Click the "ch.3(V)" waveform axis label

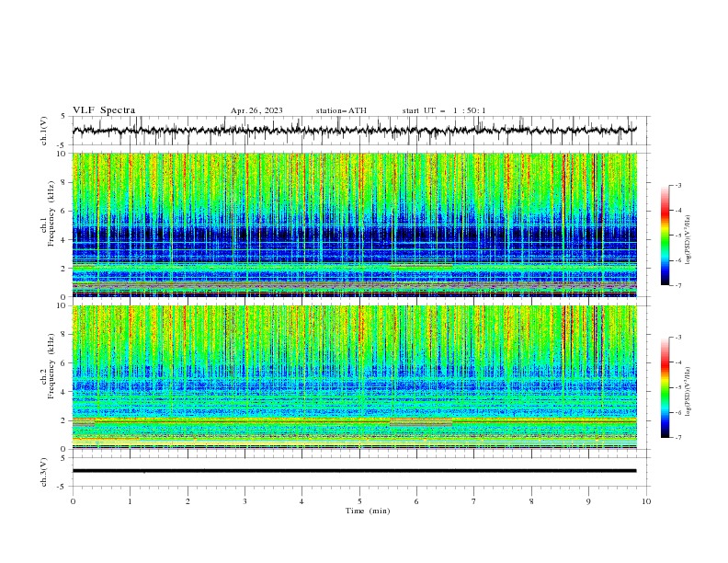coord(44,472)
